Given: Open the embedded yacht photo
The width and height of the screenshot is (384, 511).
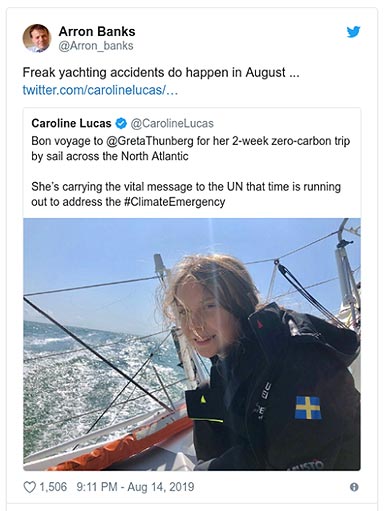Looking at the screenshot, I should tap(192, 344).
